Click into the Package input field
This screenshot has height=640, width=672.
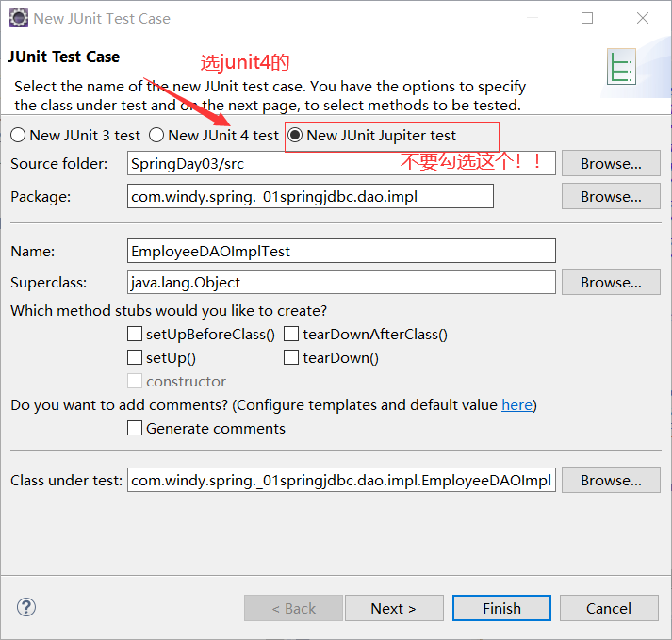tap(310, 196)
